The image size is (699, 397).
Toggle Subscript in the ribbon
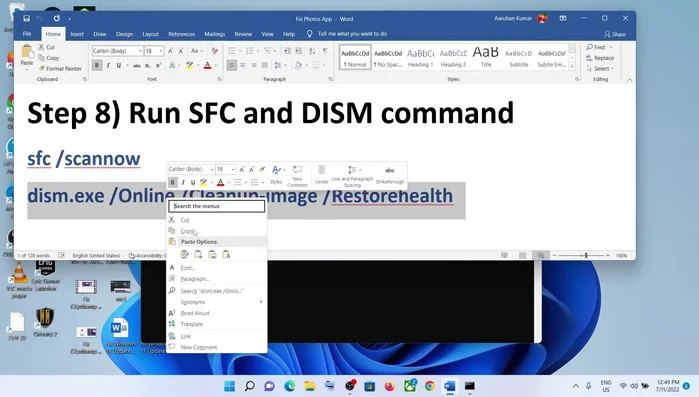coord(148,65)
